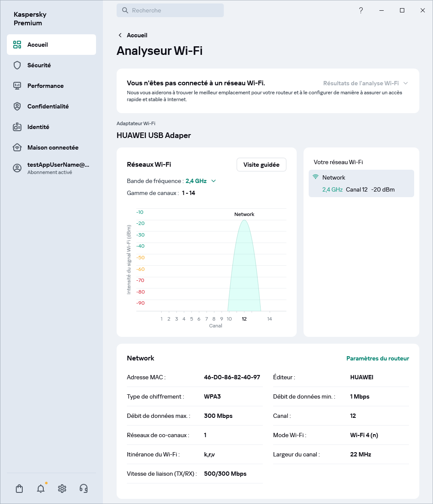Open Maison connectée using its house icon
Screen dimensions: 433x504
point(17,147)
